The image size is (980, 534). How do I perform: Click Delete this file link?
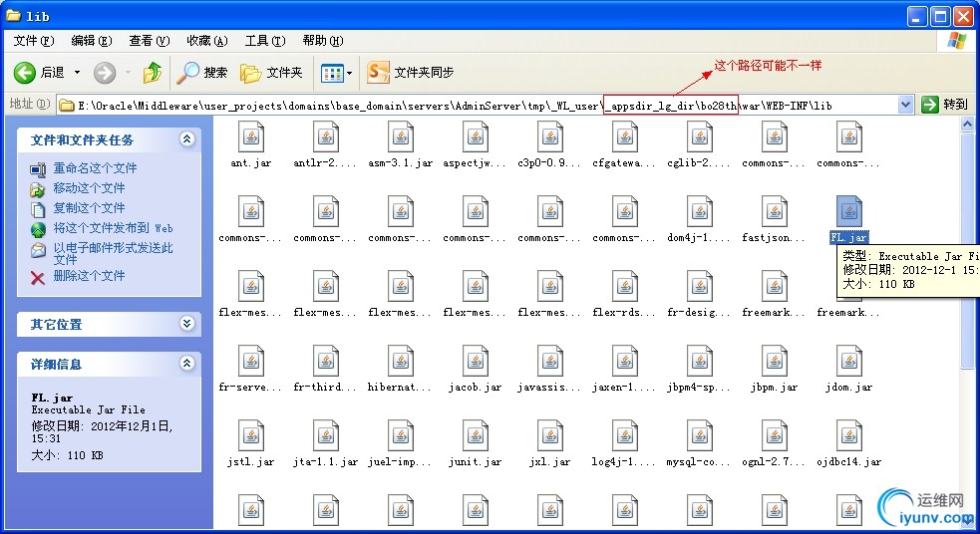click(89, 275)
